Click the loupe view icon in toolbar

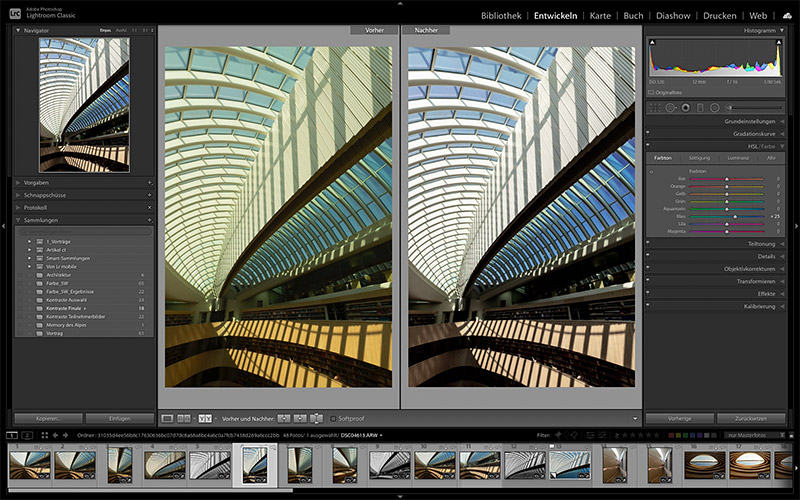pyautogui.click(x=168, y=418)
